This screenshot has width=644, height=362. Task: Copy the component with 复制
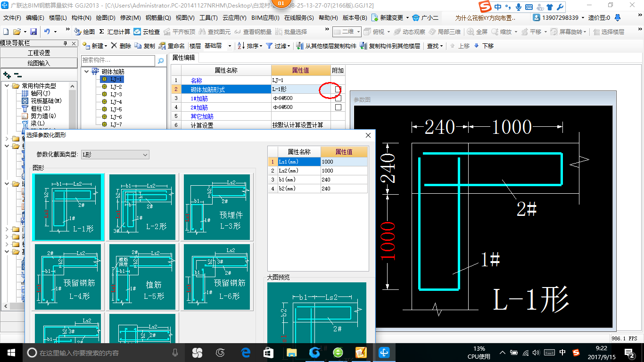click(x=145, y=46)
